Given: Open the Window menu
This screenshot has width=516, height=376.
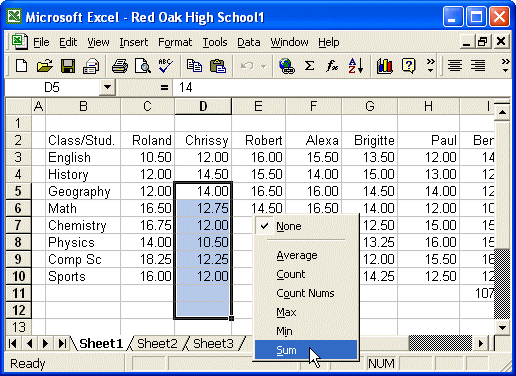Looking at the screenshot, I should (x=289, y=42).
